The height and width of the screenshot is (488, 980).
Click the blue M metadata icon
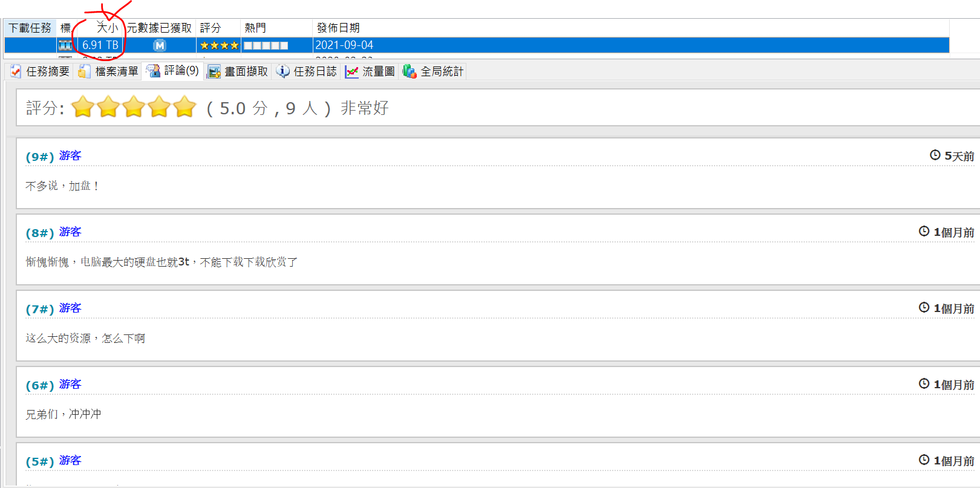pos(160,45)
